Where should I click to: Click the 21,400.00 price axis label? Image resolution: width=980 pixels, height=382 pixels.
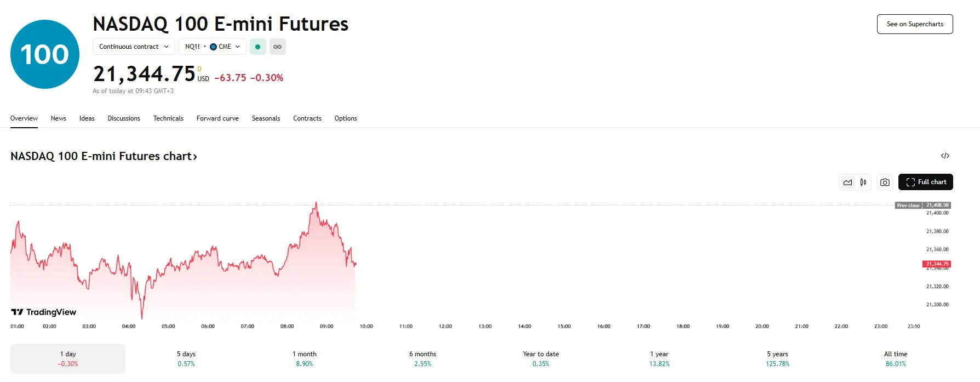937,213
